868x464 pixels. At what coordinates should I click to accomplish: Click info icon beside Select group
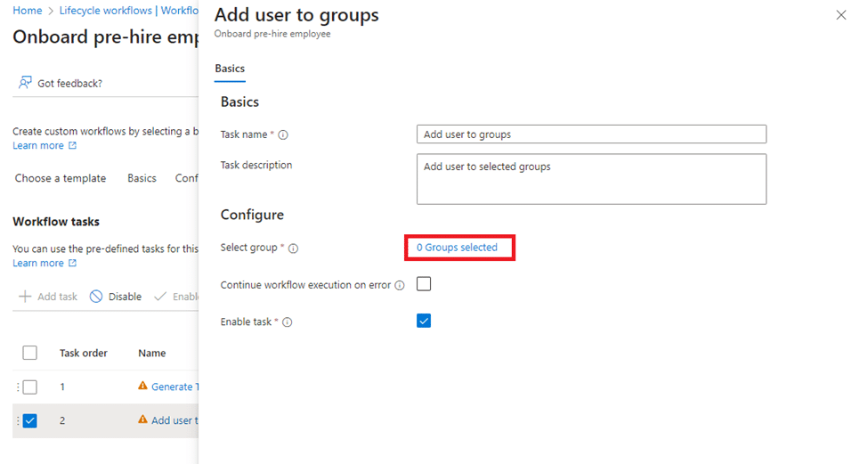(x=293, y=248)
